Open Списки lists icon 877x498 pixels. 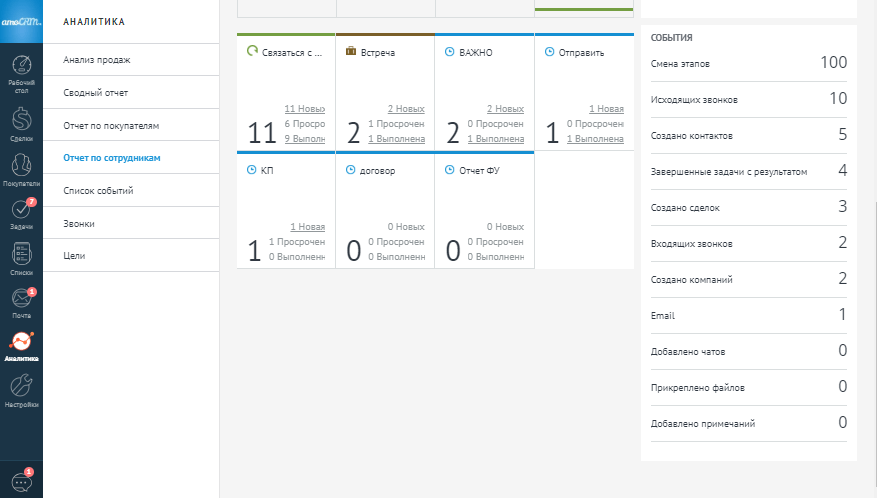21,259
